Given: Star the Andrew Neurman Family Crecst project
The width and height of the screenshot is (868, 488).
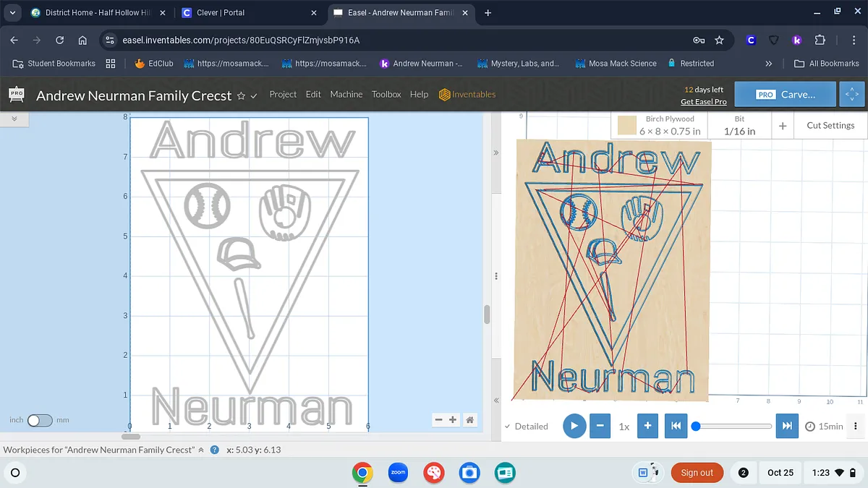Looking at the screenshot, I should (242, 95).
